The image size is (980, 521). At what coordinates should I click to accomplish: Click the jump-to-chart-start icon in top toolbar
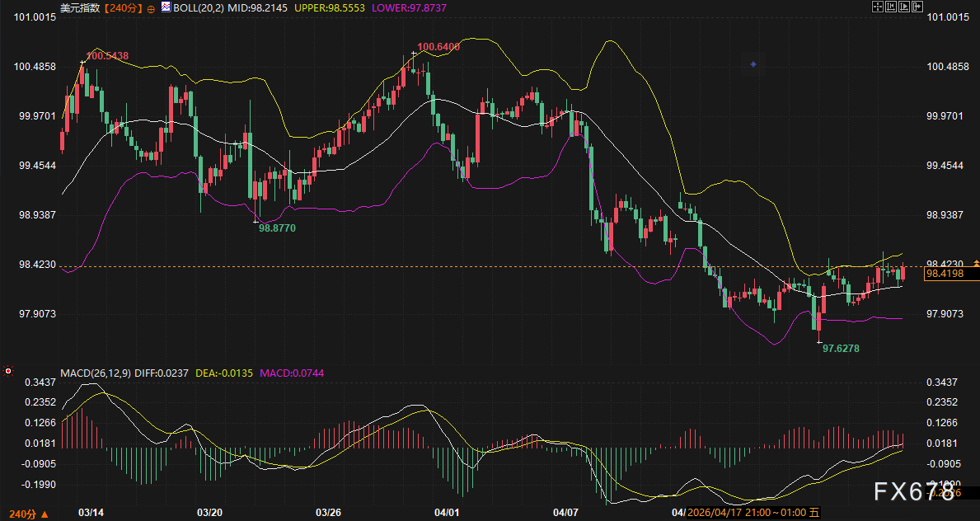pyautogui.click(x=891, y=7)
